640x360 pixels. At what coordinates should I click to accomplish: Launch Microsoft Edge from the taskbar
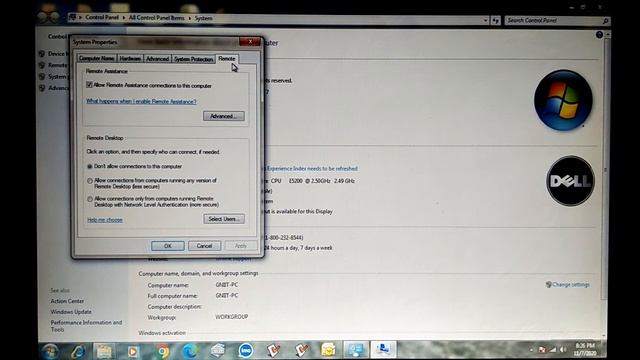click(189, 351)
